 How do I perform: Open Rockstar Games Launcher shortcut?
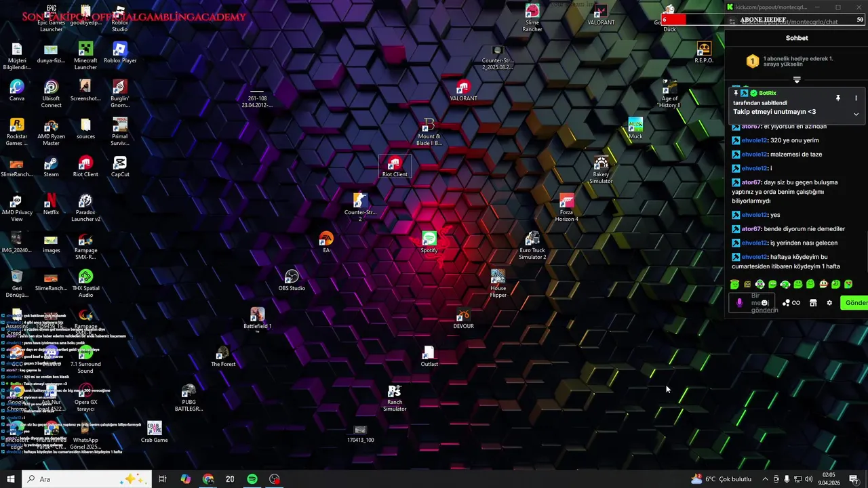point(17,132)
